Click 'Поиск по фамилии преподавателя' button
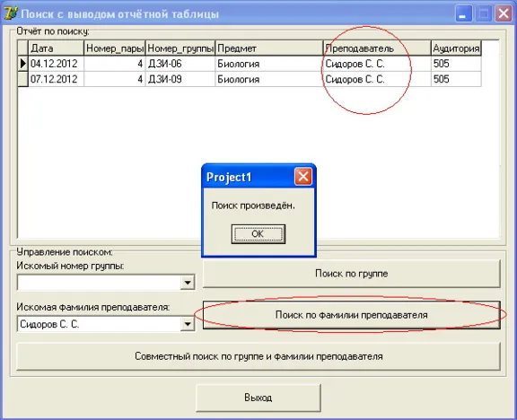 [x=352, y=315]
